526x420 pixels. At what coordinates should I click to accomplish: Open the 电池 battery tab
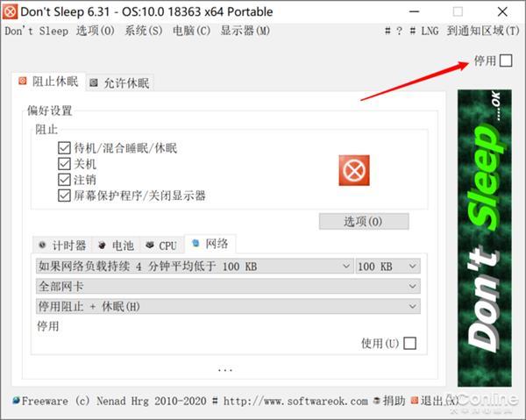pyautogui.click(x=116, y=246)
